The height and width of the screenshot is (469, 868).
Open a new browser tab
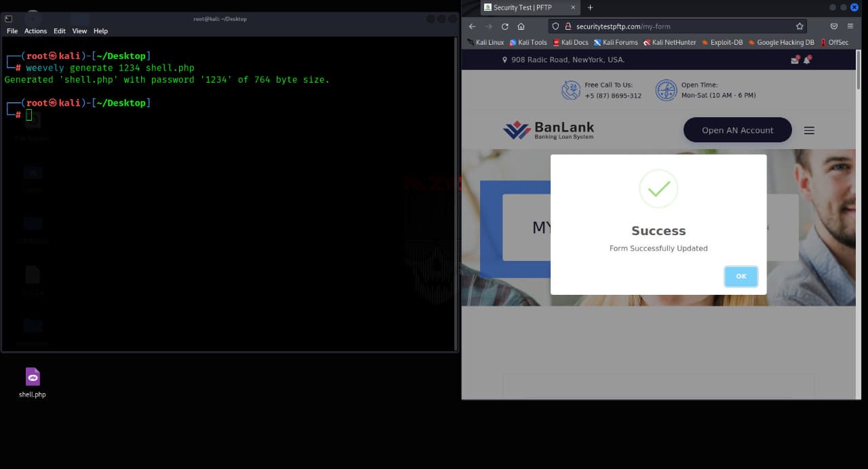click(x=590, y=7)
